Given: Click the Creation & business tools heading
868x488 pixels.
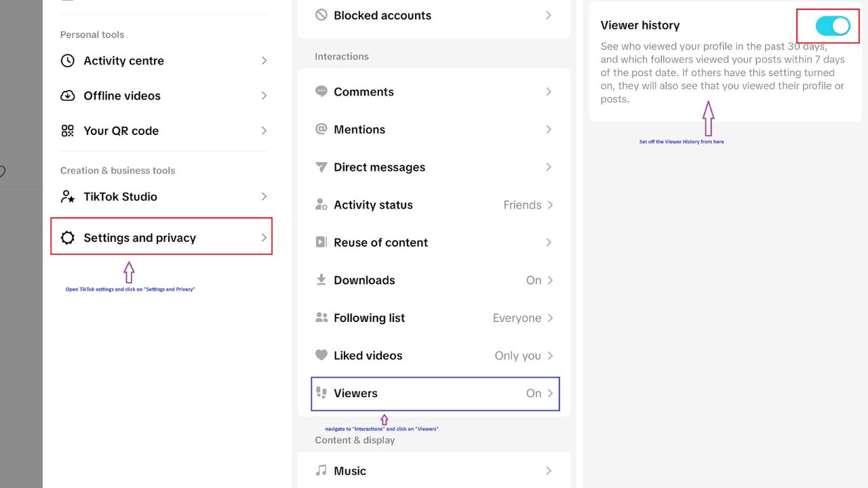Looking at the screenshot, I should coord(117,170).
